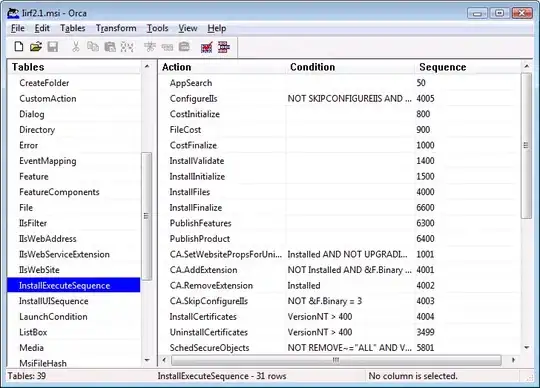This screenshot has width=540, height=388.
Task: Select the InstallUISequence table
Action: 54,301
